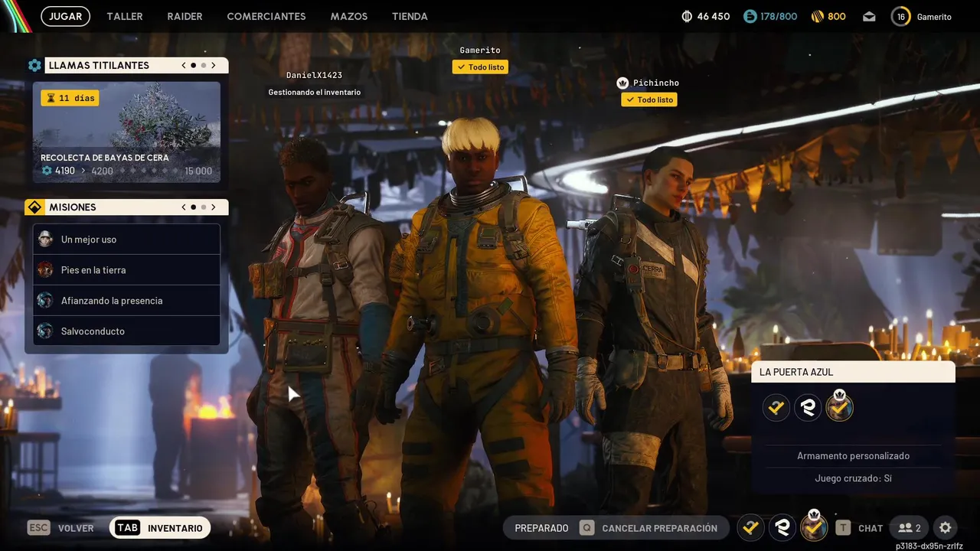The image size is (980, 551).
Task: Click the blue 178/800 currency icon
Action: point(750,16)
